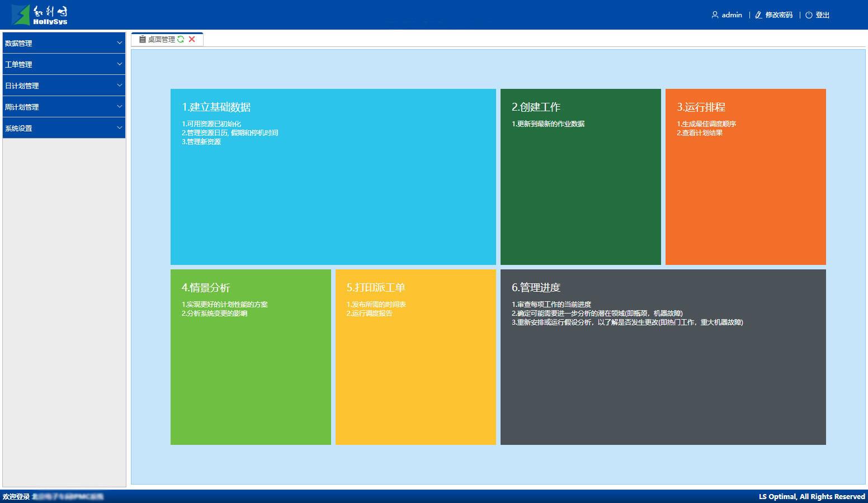This screenshot has width=868, height=503.
Task: Expand the 工单管理 menu chevron
Action: pyautogui.click(x=119, y=64)
